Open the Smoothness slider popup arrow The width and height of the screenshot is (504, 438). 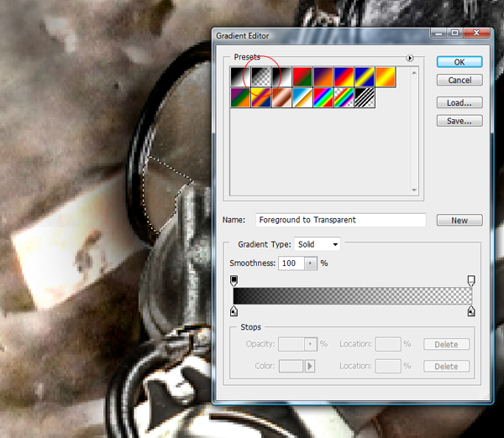[311, 263]
